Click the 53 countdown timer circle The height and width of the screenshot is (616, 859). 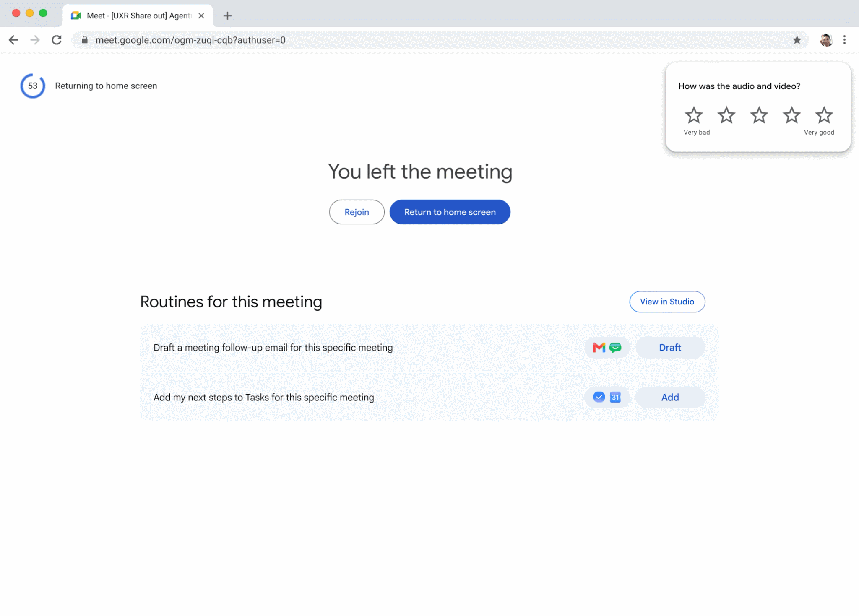[33, 86]
